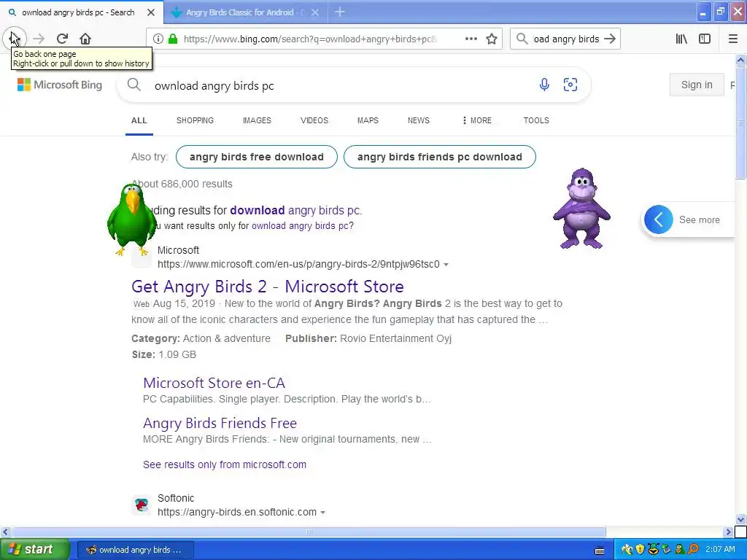
Task: Reload the current Bing page
Action: click(62, 39)
